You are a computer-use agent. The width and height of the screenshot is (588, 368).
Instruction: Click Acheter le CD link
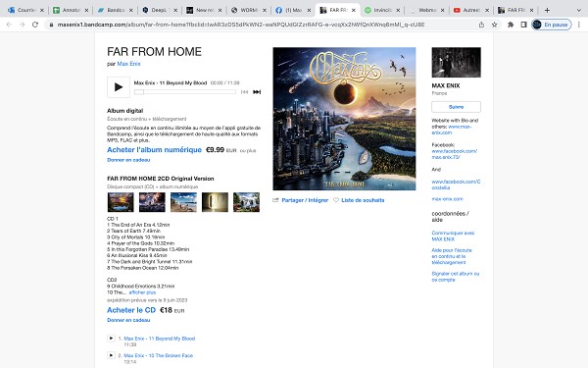pyautogui.click(x=131, y=310)
